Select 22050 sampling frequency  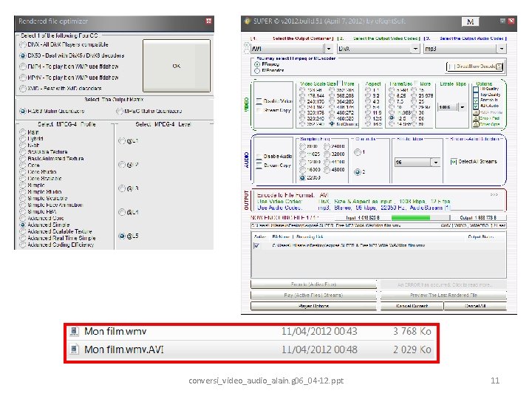(x=302, y=177)
